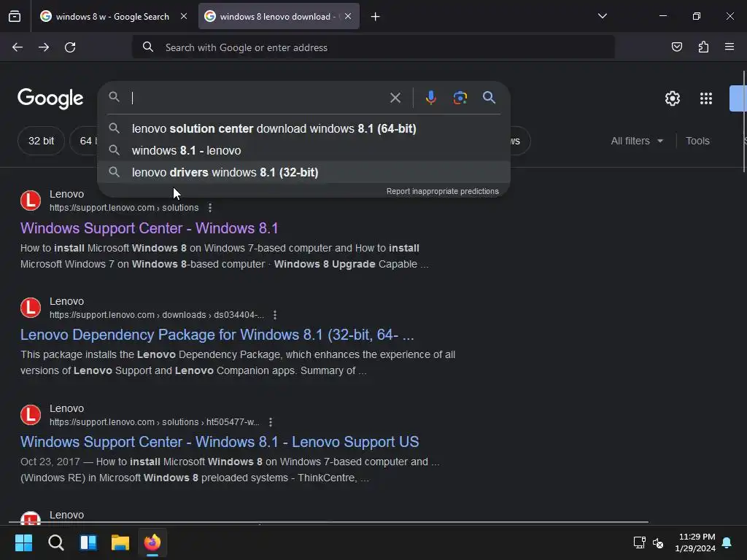Choose 'windows 8.1 - lenovo' suggestion

tap(304, 150)
